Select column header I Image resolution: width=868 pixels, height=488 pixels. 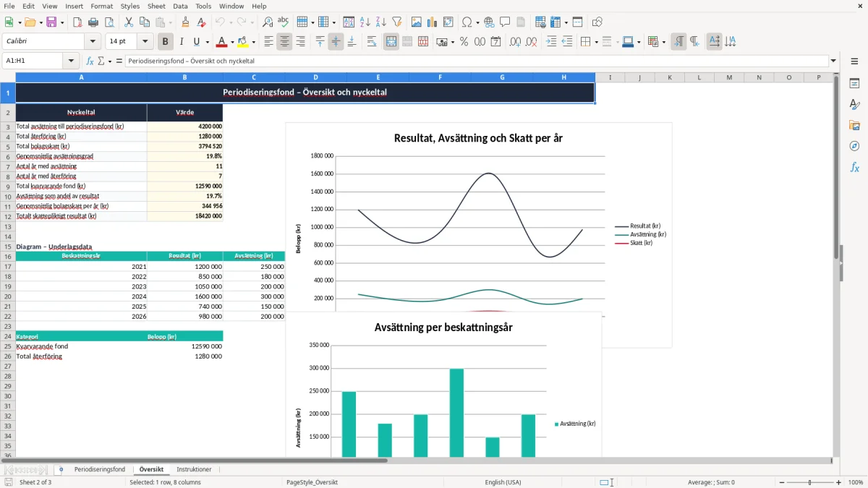click(610, 77)
